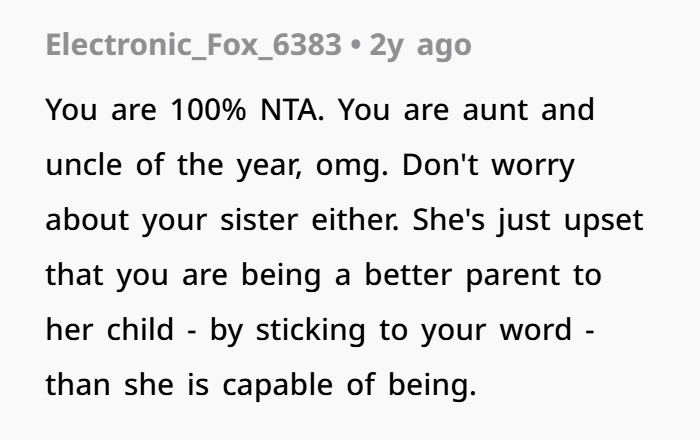700x440 pixels.
Task: Click the word "better" in the fourth line
Action: click(408, 275)
